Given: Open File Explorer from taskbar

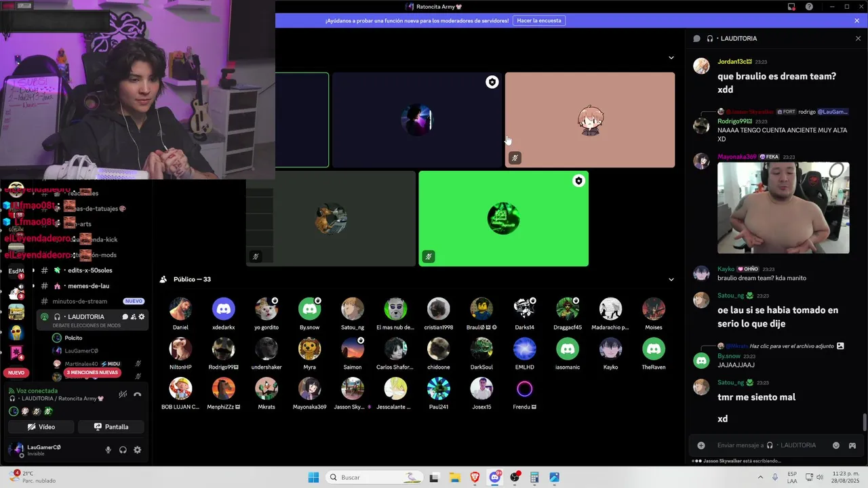Looking at the screenshot, I should [x=454, y=477].
